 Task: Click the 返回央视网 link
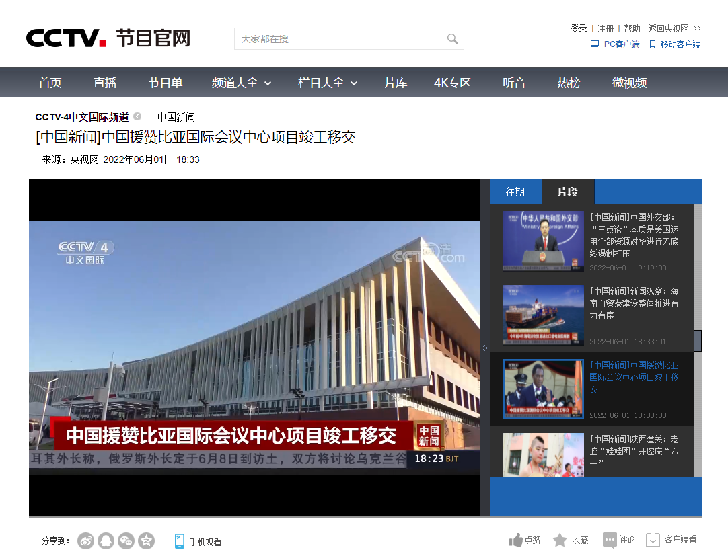coord(669,28)
